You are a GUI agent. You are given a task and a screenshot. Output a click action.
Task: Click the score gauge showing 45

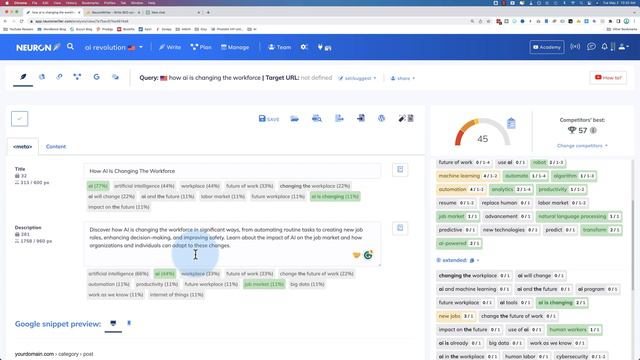482,133
